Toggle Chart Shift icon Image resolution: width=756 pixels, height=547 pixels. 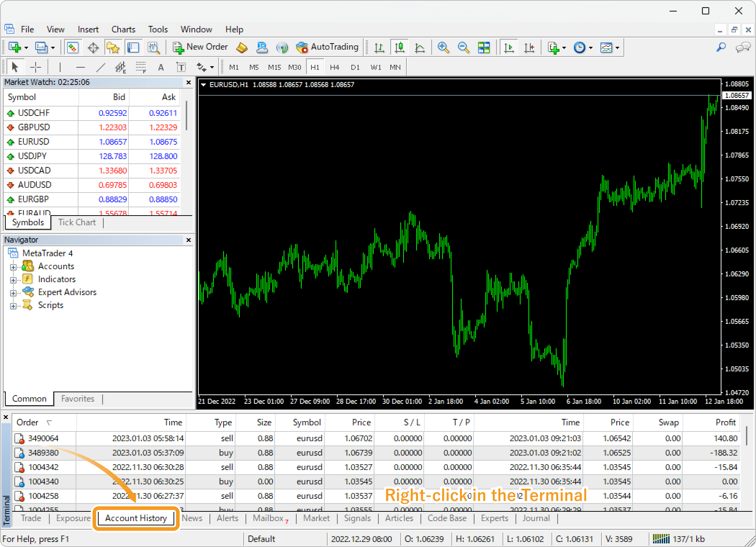click(x=529, y=48)
